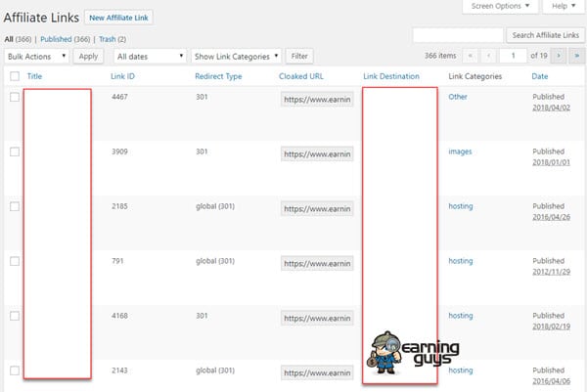Click the date 2018/02/19

click(551, 327)
